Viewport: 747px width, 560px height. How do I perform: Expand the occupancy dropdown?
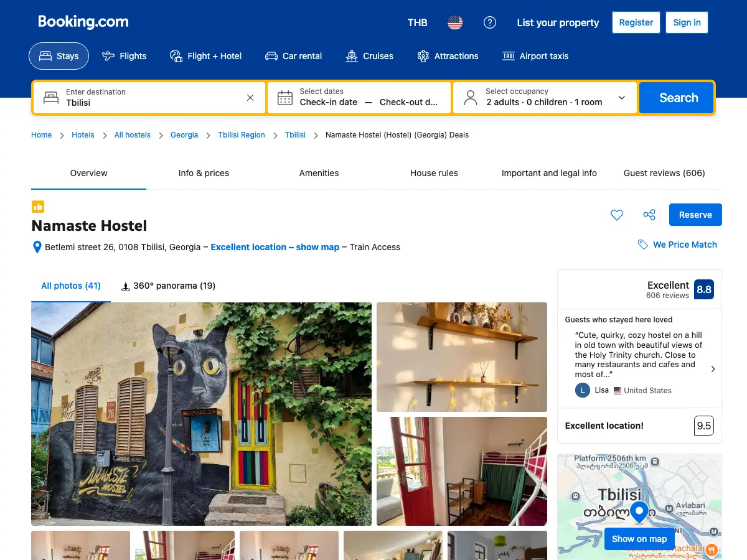coord(545,98)
